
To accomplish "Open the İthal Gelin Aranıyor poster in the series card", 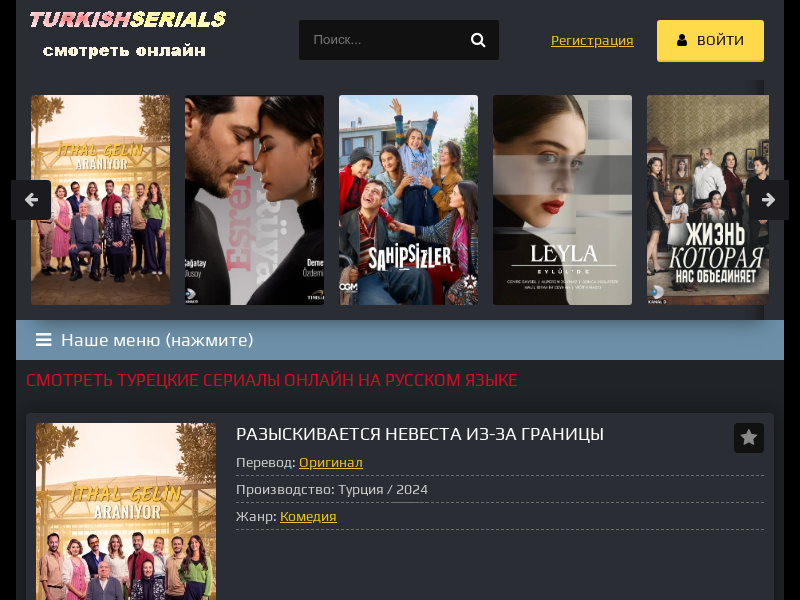I will (126, 511).
